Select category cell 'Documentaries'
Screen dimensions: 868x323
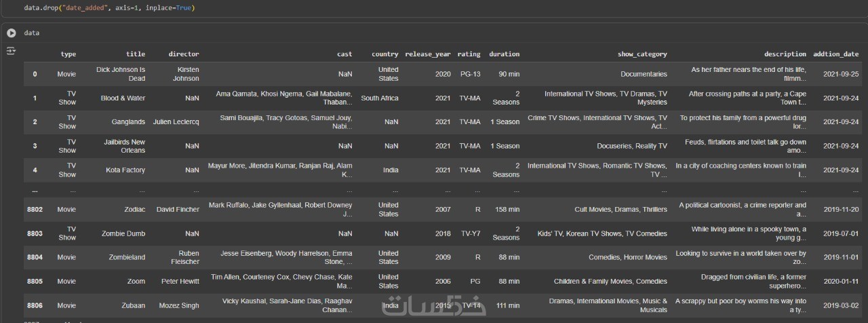[x=644, y=74]
